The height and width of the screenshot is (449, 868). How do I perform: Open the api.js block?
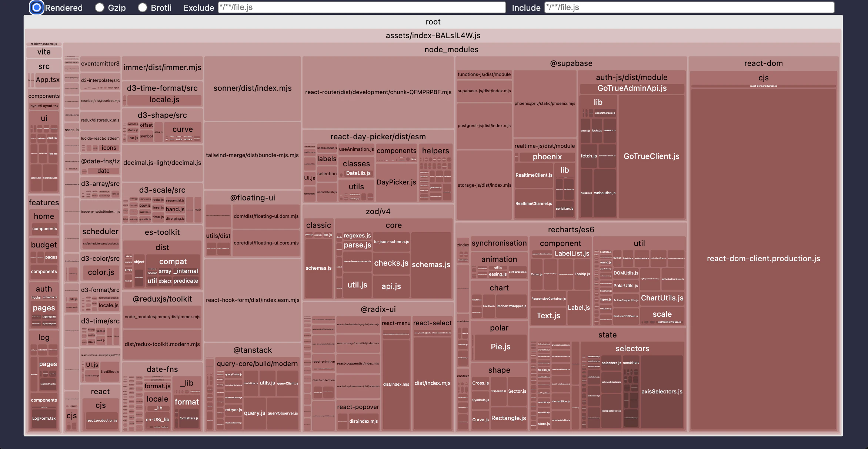coord(391,286)
